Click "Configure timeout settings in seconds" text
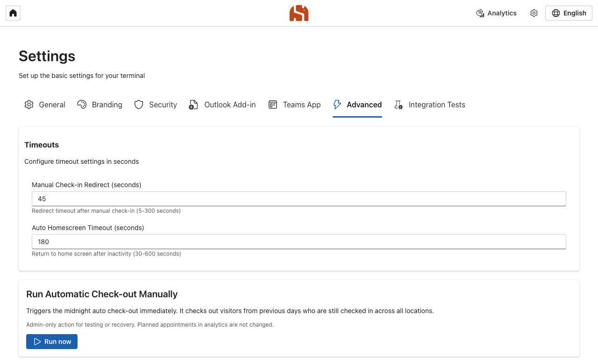The image size is (598, 364). click(x=82, y=161)
